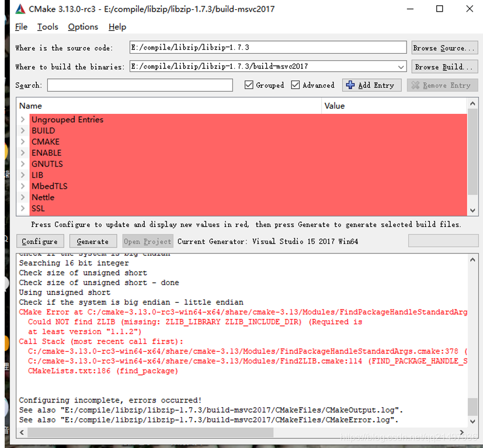Click the output log horizontal scrollbar thumb
483x448 pixels.
pos(150,432)
